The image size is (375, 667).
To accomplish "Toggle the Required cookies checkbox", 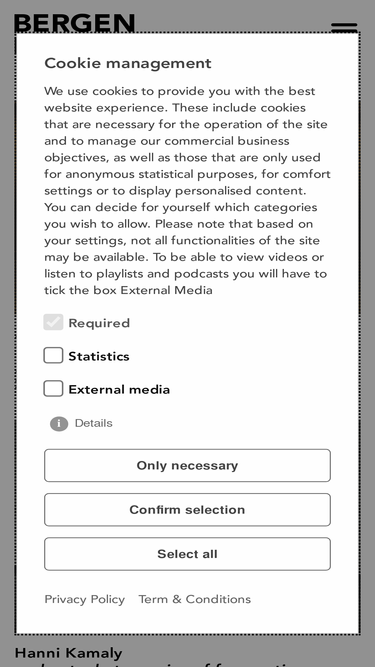I will 53,322.
